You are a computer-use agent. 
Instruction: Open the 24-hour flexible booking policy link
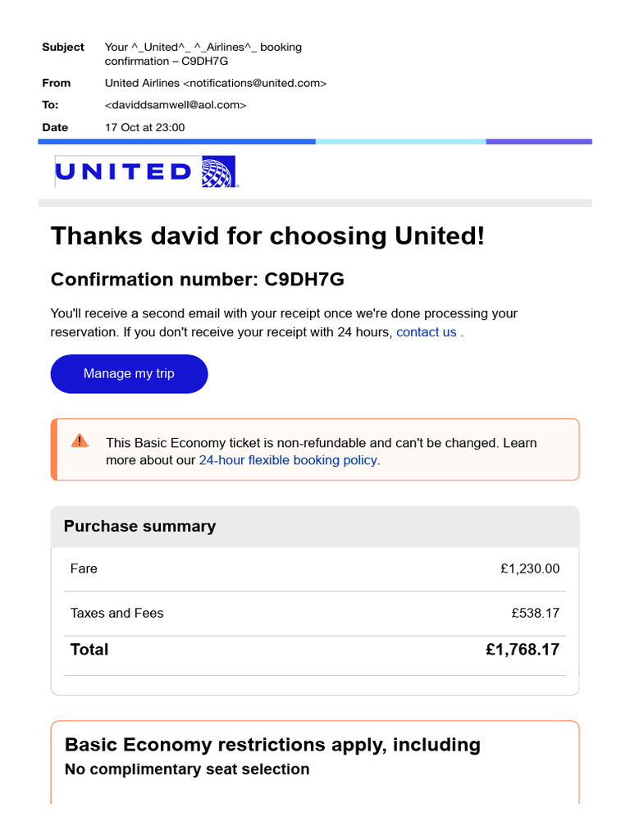[x=288, y=460]
